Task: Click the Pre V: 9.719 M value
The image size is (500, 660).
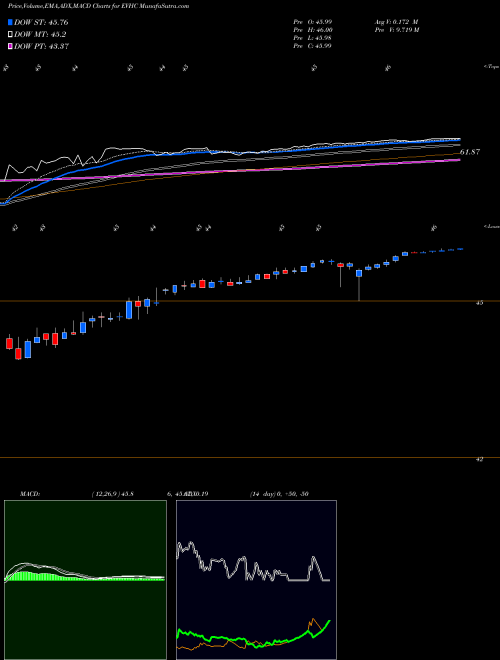Action: click(396, 30)
